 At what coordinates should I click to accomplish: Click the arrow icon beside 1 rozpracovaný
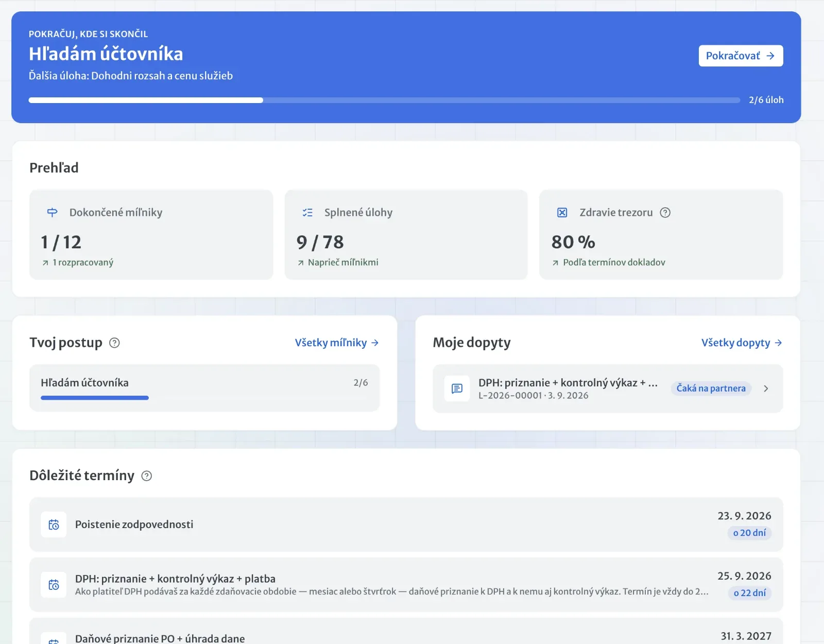45,263
